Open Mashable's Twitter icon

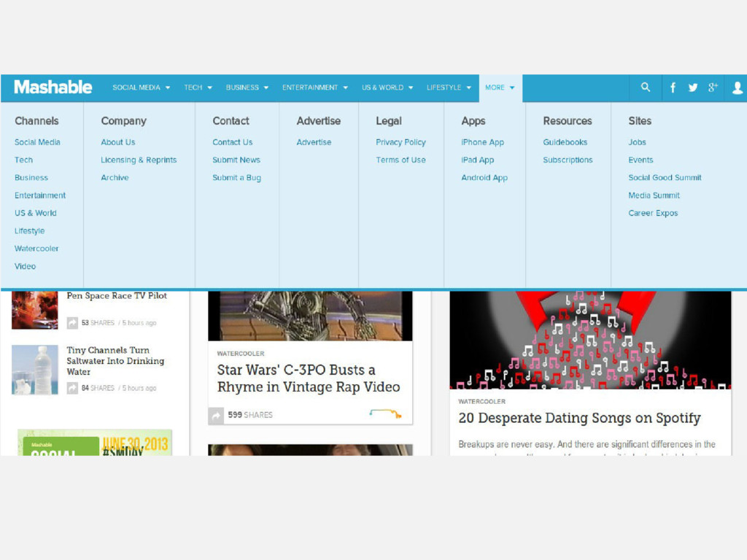tap(693, 87)
